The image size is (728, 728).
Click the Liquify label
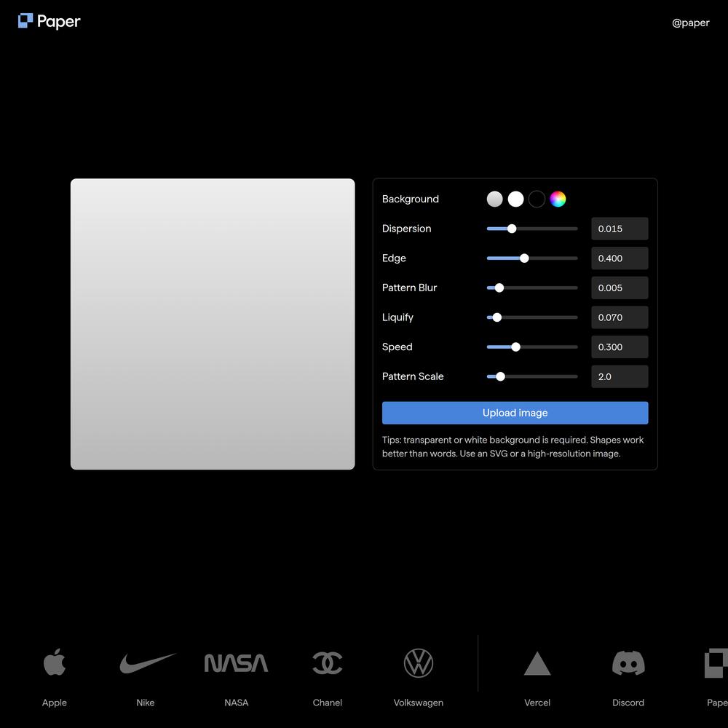click(397, 317)
